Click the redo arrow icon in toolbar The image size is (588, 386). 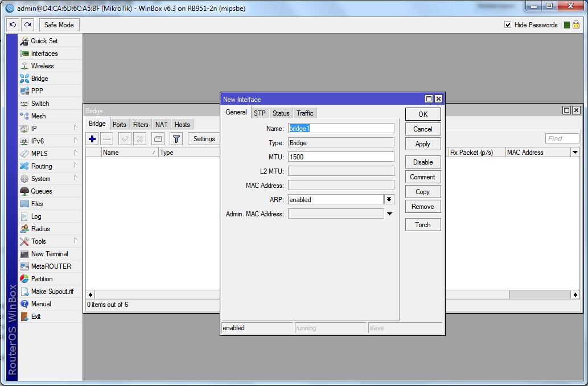point(28,25)
